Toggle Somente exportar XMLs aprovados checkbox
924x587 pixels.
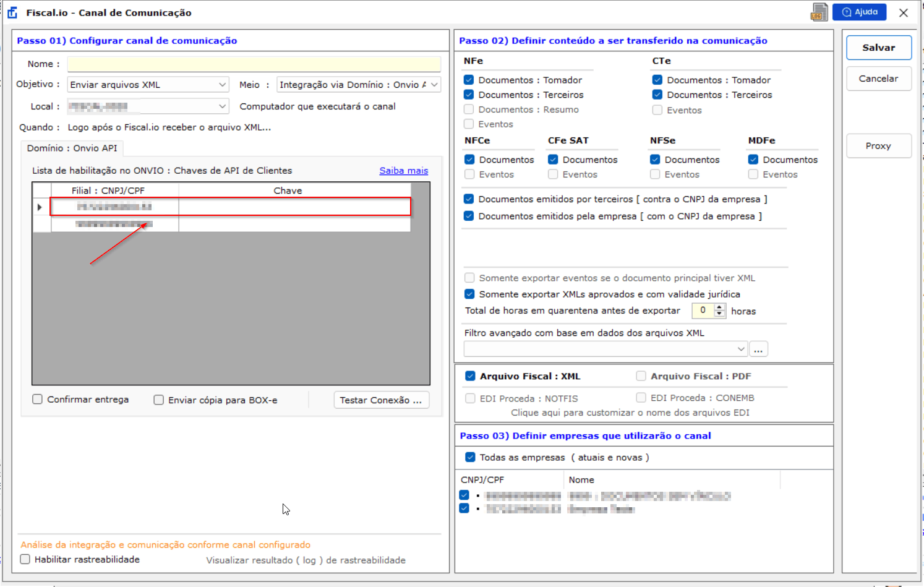point(469,294)
